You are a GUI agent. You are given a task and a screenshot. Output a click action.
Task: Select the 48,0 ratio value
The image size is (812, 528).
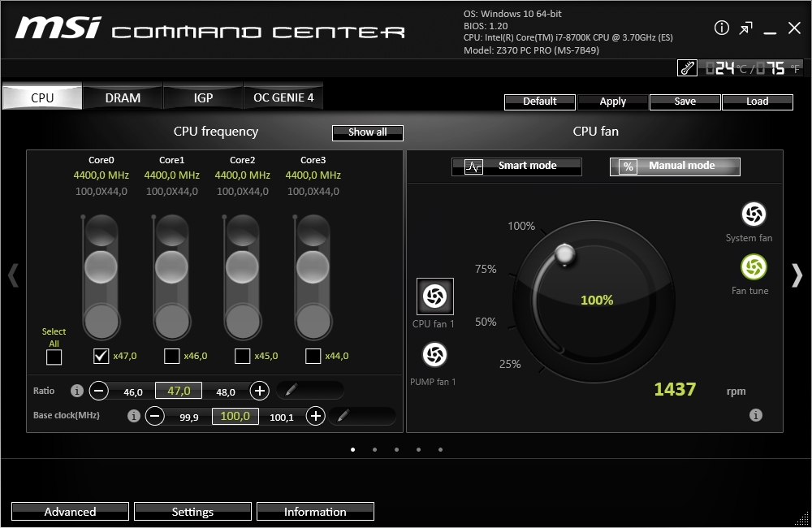pyautogui.click(x=226, y=392)
